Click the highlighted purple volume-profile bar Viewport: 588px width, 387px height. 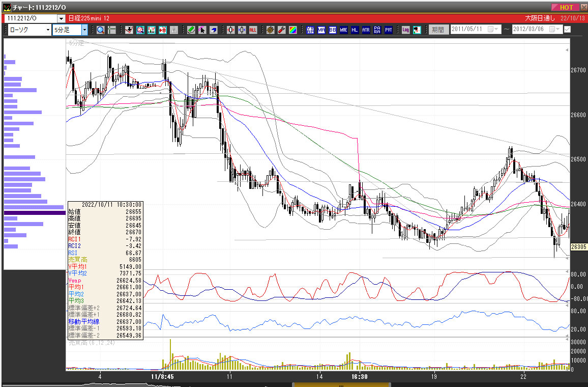(35, 213)
